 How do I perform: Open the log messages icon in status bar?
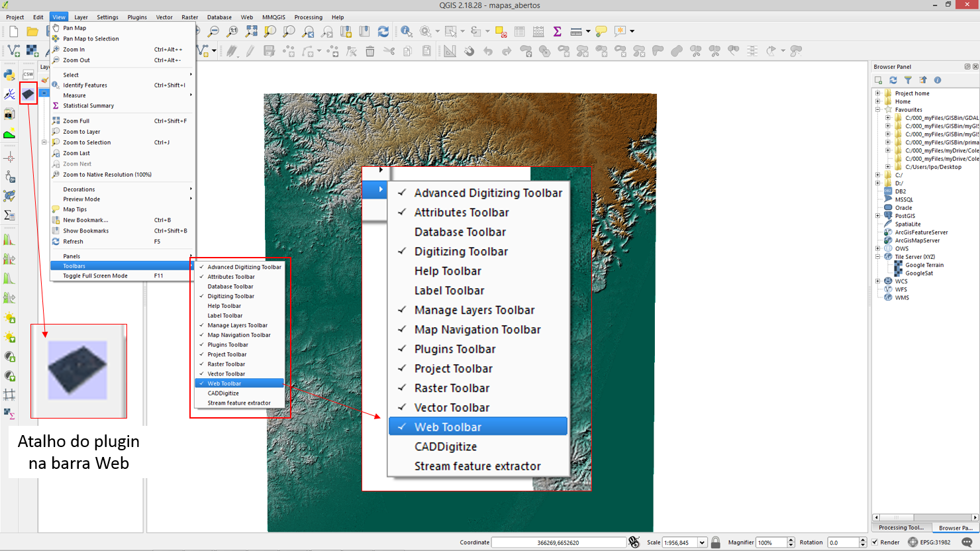(x=967, y=542)
